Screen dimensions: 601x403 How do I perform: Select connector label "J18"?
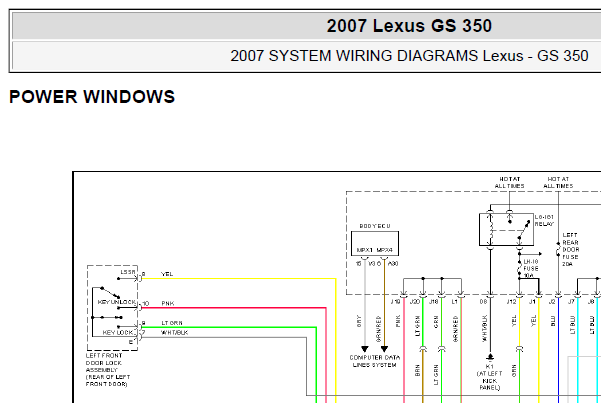(434, 302)
